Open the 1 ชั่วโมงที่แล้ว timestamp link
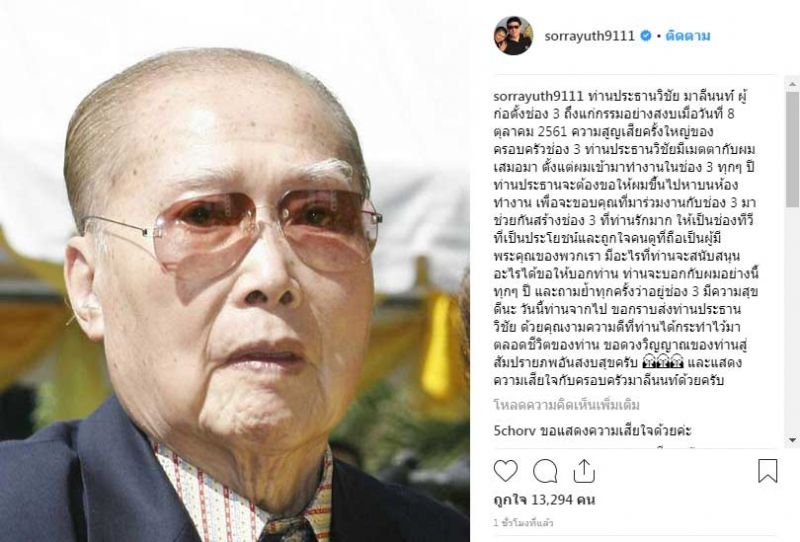800x542 pixels. point(523,523)
